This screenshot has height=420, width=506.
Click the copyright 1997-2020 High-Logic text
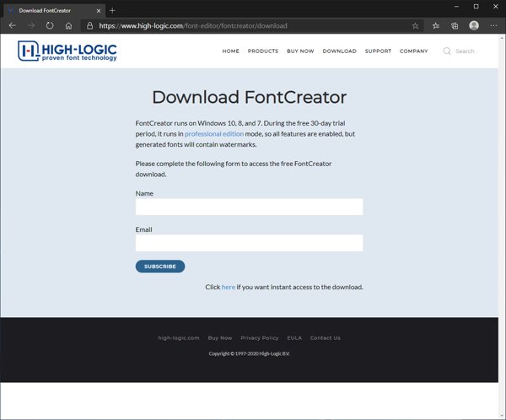[x=249, y=354]
